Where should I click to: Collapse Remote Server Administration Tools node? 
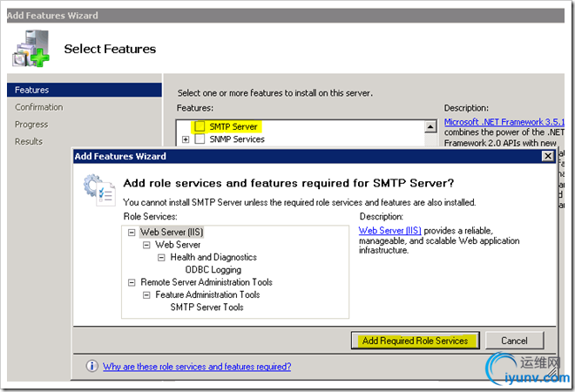[132, 282]
